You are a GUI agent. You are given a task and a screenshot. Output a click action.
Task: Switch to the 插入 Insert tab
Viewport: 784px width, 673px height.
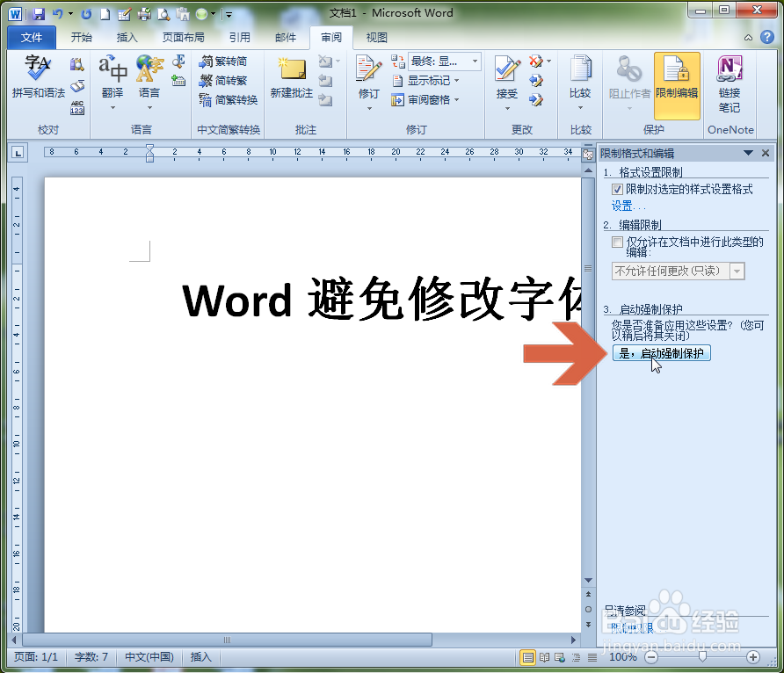127,38
